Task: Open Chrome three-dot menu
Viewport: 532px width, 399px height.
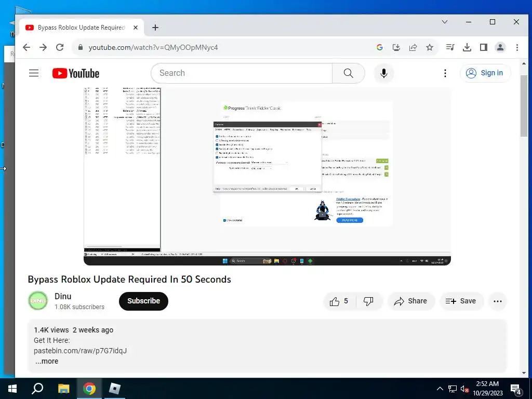Action: click(x=517, y=47)
